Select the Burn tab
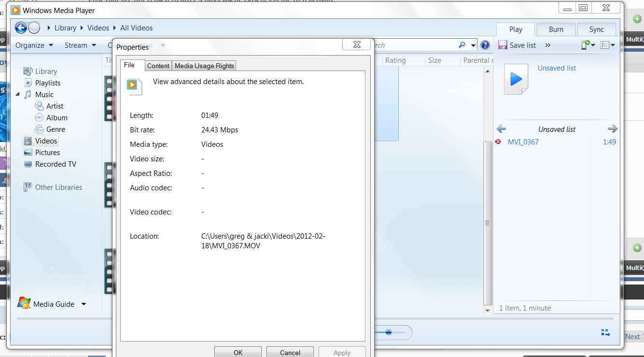This screenshot has width=644, height=357. 556,29
